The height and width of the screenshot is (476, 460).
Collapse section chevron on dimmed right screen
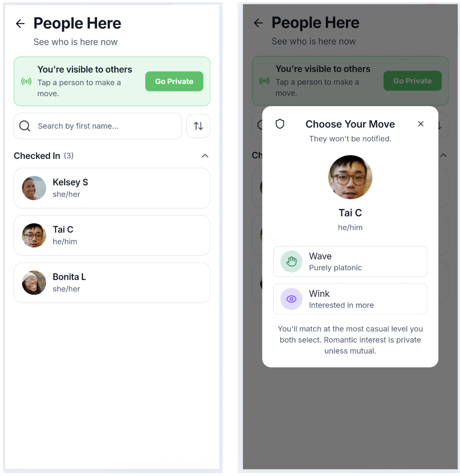(x=444, y=155)
